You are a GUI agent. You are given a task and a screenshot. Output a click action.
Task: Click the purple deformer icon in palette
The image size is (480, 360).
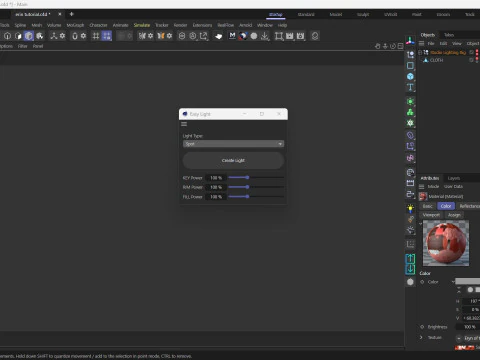click(410, 135)
